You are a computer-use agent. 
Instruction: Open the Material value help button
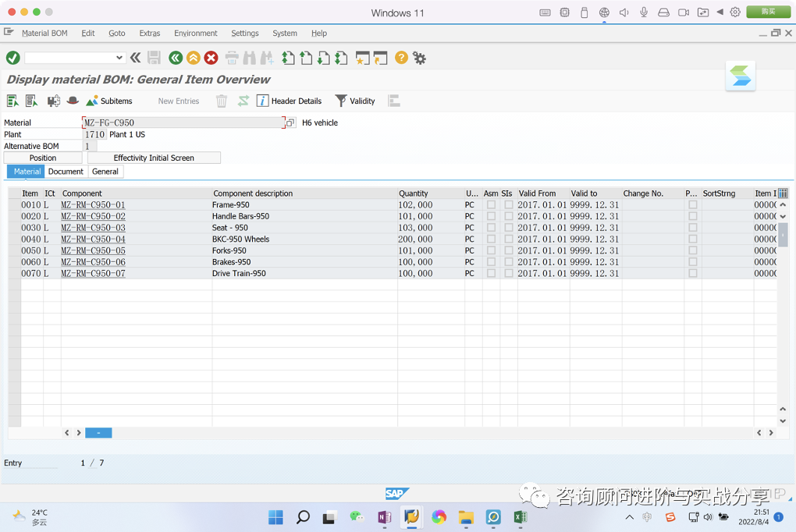(x=290, y=122)
